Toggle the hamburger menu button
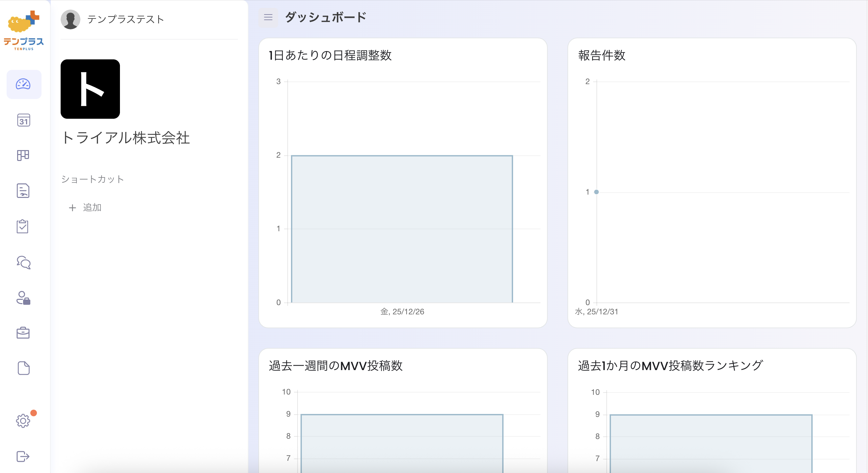Viewport: 868px width, 473px height. pos(268,17)
